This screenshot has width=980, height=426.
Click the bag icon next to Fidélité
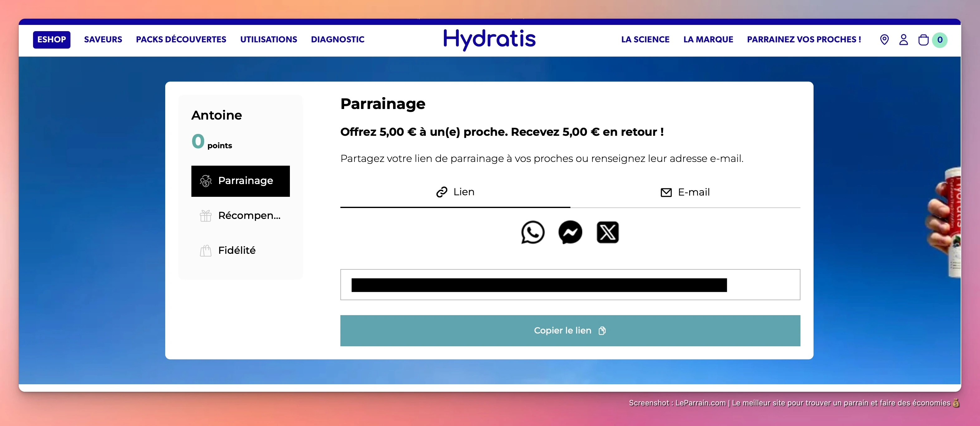(x=205, y=251)
